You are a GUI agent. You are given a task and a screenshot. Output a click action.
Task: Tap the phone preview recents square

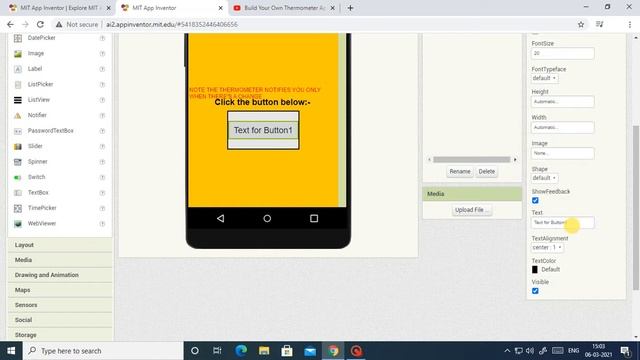tap(314, 218)
